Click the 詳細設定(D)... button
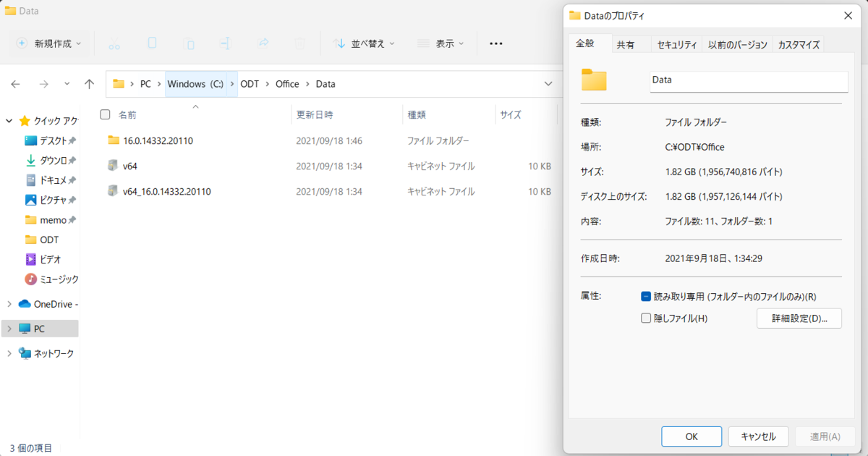The image size is (868, 456). (x=799, y=318)
